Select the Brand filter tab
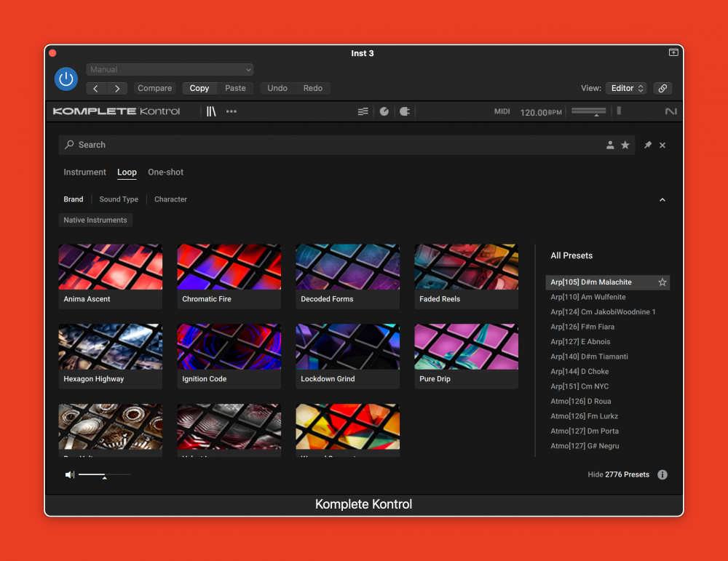The image size is (728, 561). (74, 199)
